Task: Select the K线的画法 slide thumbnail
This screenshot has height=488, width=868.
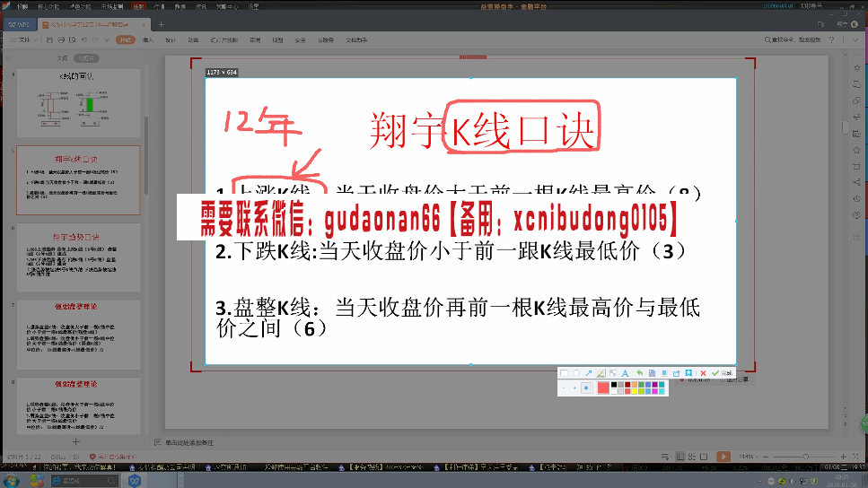Action: click(x=78, y=103)
